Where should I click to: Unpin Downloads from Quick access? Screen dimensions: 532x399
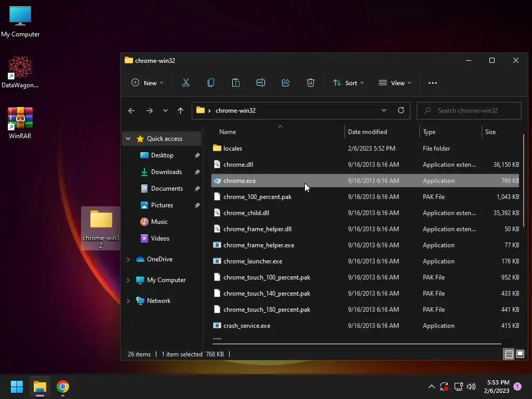(197, 172)
